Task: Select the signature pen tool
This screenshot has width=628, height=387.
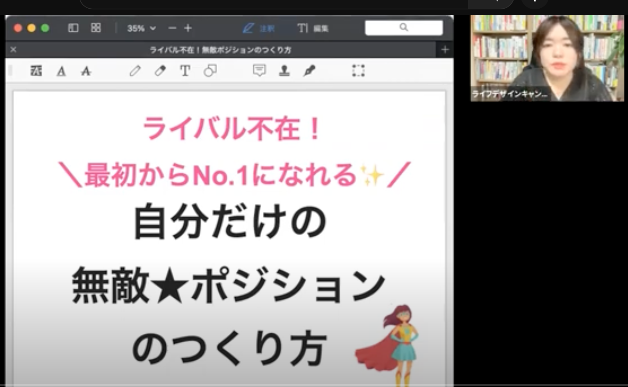Action: 309,71
